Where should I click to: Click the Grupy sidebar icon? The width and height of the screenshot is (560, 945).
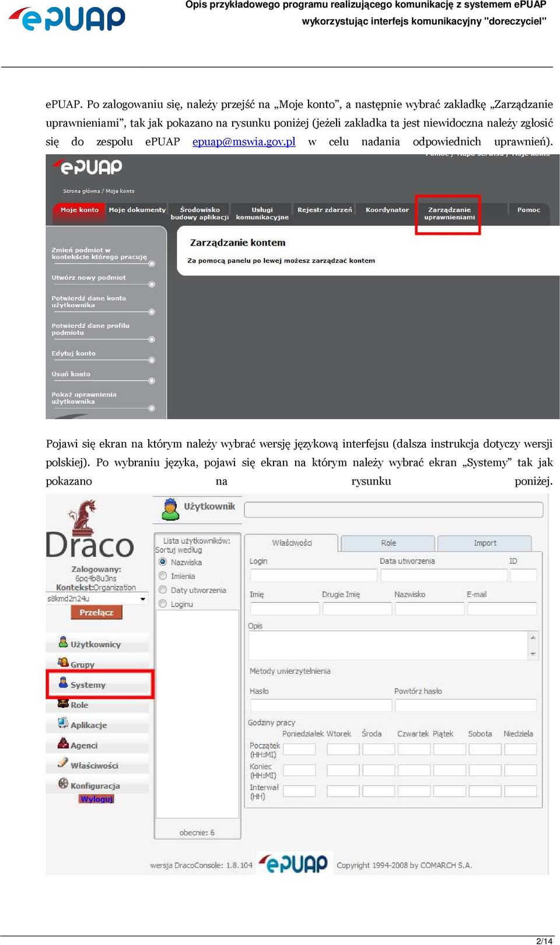63,662
